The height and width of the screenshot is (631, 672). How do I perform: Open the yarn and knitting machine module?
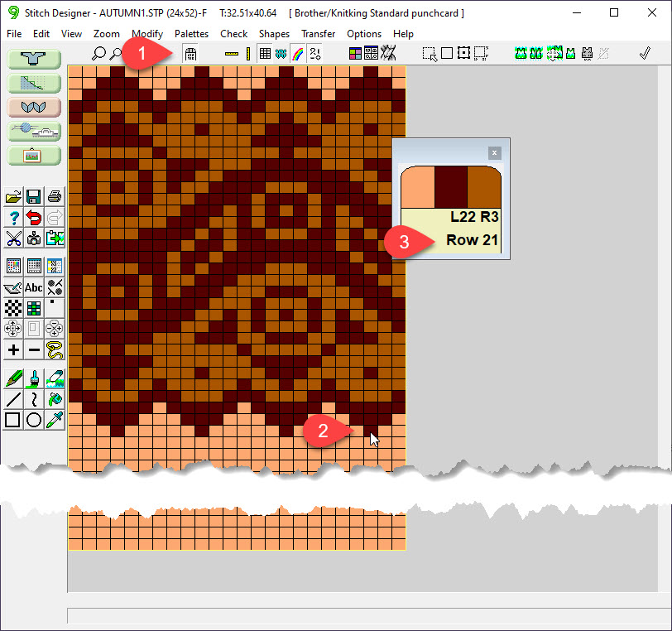coord(34,131)
